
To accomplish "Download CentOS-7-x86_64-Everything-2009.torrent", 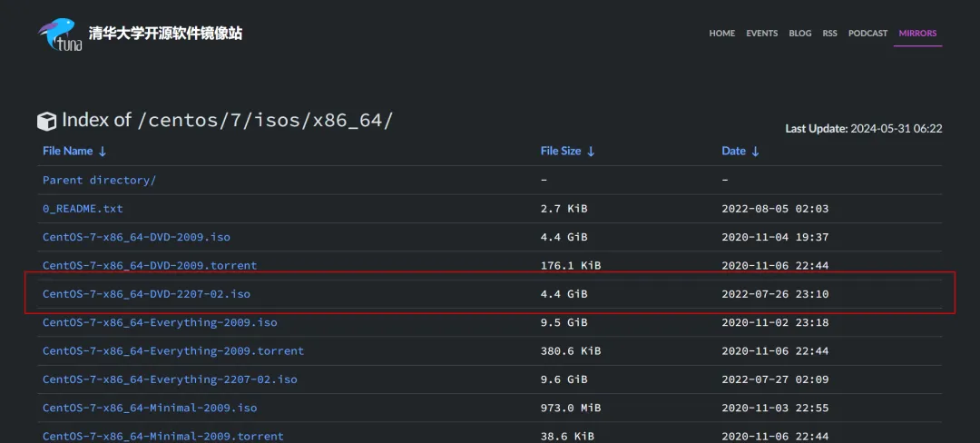I will [173, 350].
